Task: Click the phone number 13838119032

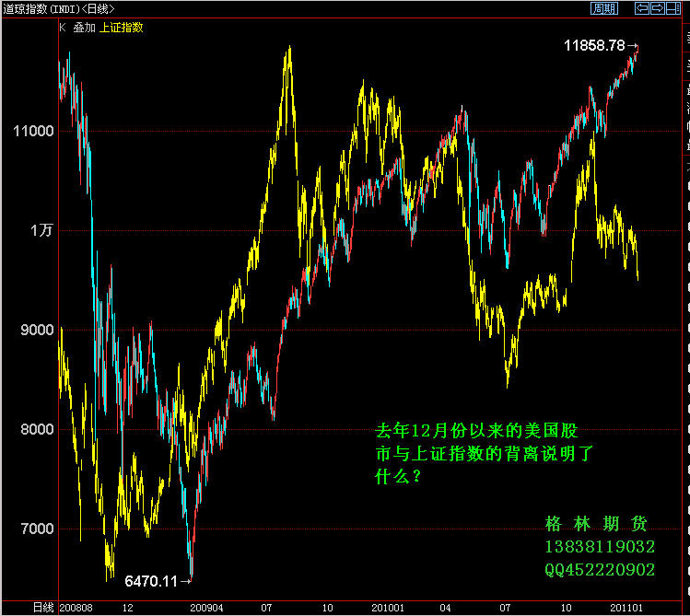Action: click(x=600, y=547)
